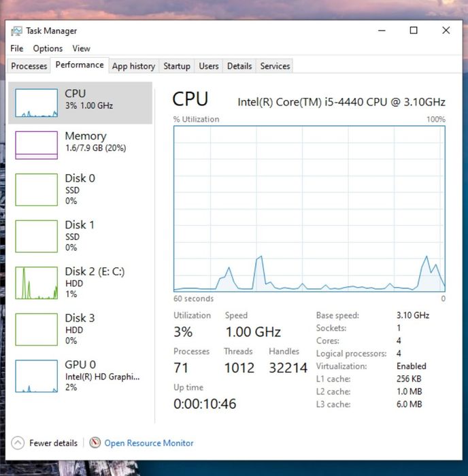Click the Base speed value 3.10 GHz
Viewport: 468px width, 476px height.
(x=413, y=316)
